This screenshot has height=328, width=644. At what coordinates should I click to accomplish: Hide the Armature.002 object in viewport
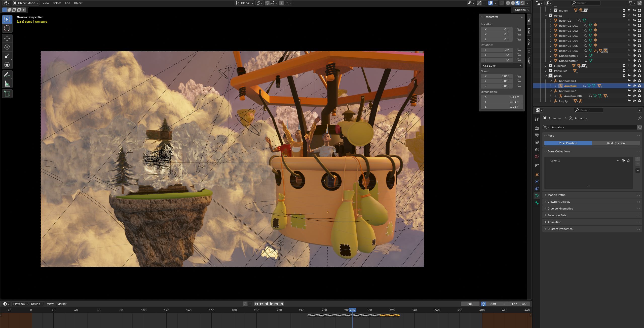click(x=634, y=96)
